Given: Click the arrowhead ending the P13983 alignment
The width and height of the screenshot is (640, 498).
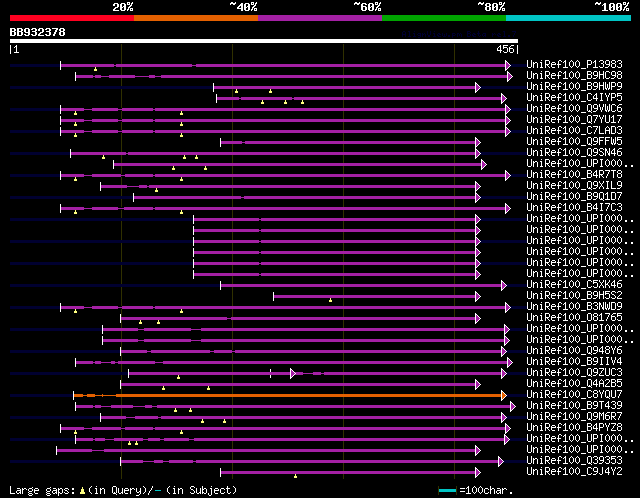Looking at the screenshot, I should point(508,65).
